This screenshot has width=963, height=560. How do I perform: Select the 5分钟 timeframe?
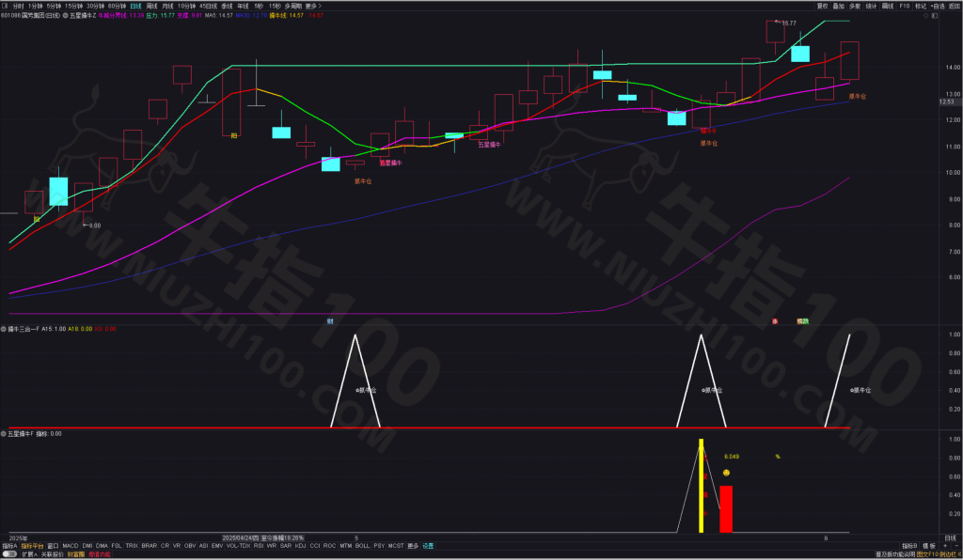pos(54,7)
